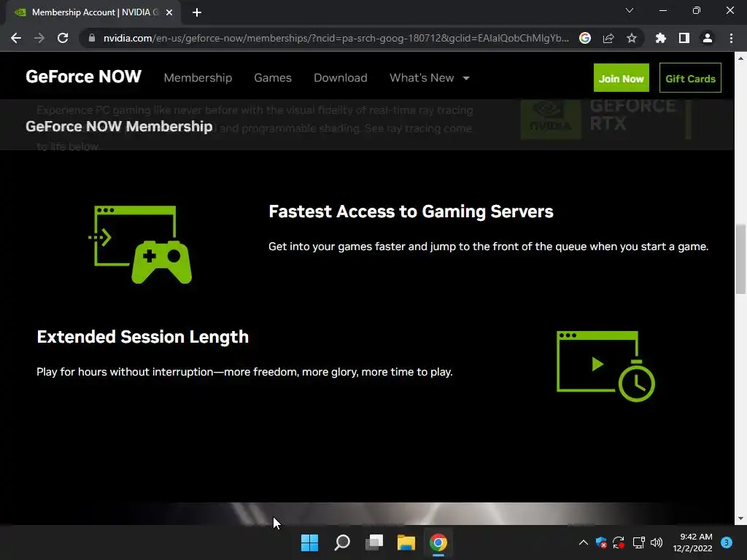This screenshot has height=560, width=747.
Task: Click the sync update tray icon
Action: 619,542
